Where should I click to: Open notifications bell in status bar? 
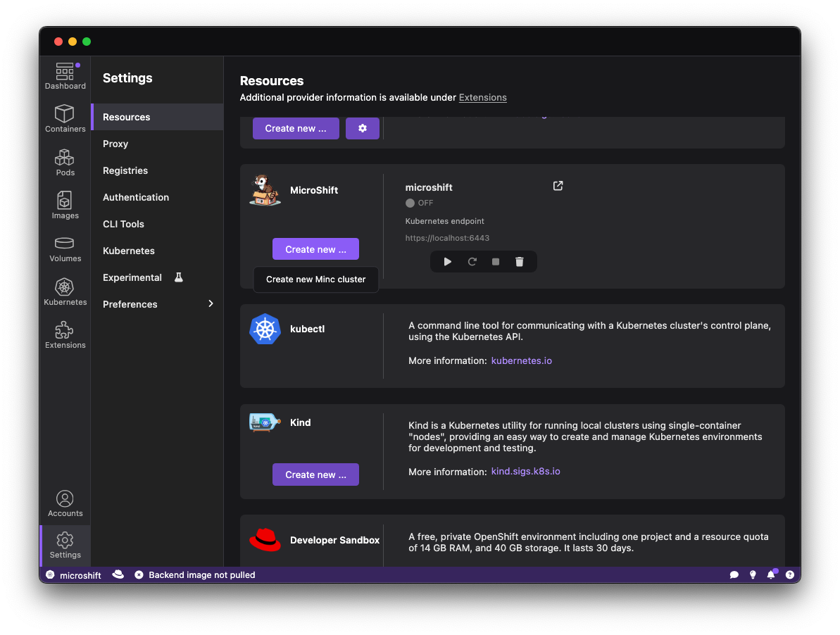click(771, 574)
